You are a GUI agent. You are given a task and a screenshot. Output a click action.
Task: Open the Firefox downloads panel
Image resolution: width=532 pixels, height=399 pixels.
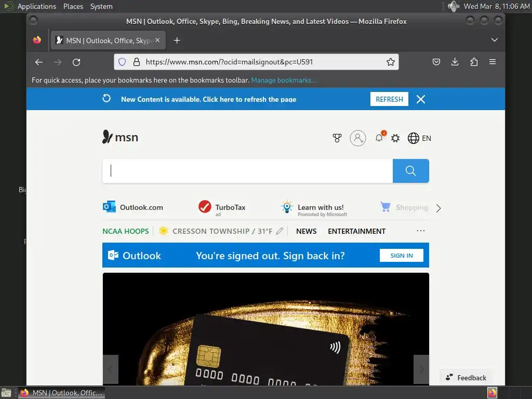pos(455,62)
